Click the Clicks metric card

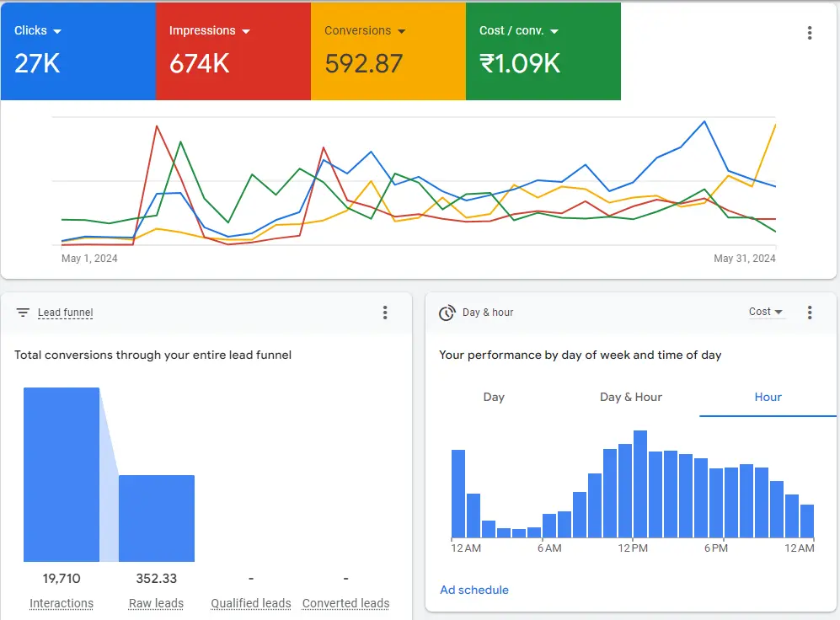[78, 51]
